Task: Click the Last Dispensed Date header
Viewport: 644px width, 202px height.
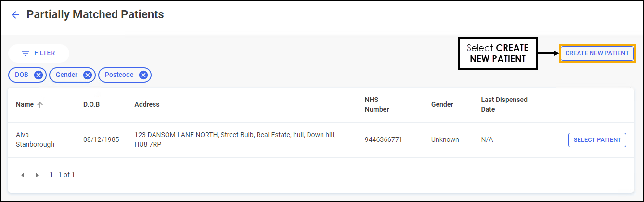Action: click(x=504, y=105)
